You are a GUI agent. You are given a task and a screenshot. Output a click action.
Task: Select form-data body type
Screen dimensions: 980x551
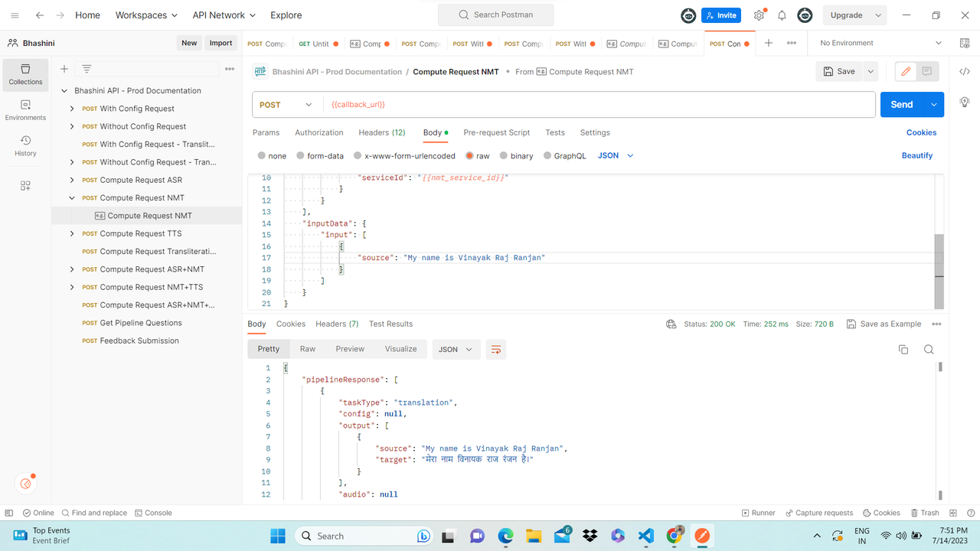[320, 155]
